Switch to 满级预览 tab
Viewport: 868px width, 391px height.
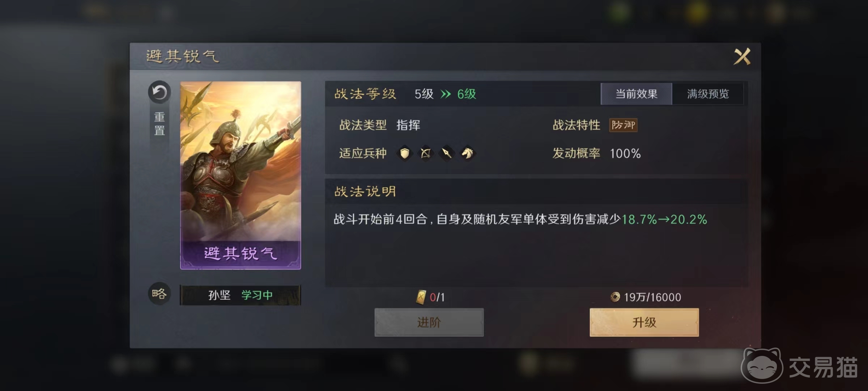(x=708, y=94)
